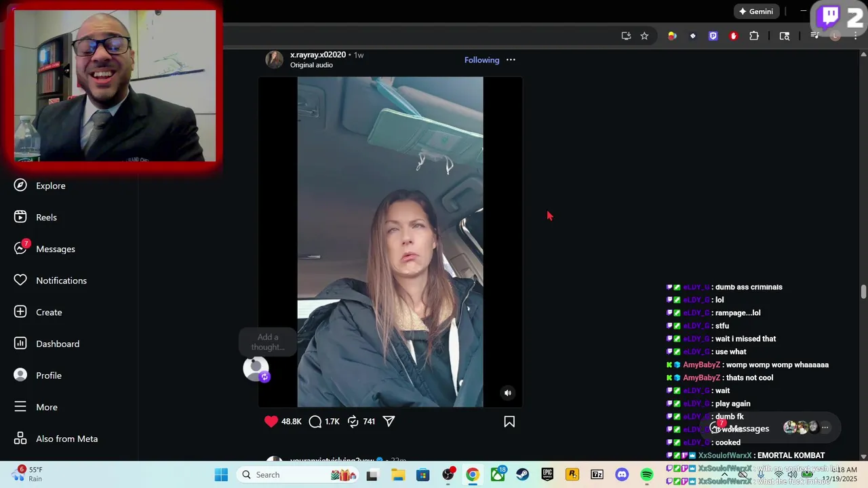Switch to OBS Studio on the taskbar
868x488 pixels.
(x=448, y=475)
